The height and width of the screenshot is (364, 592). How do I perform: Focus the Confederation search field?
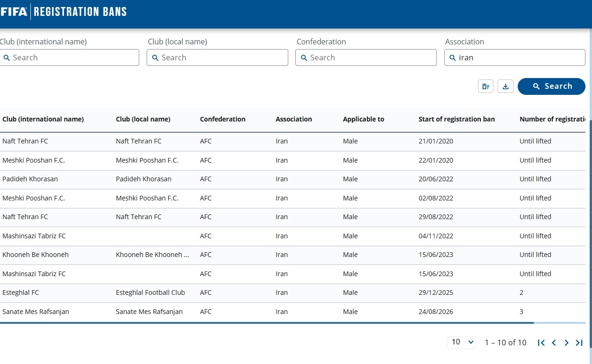[x=366, y=57]
